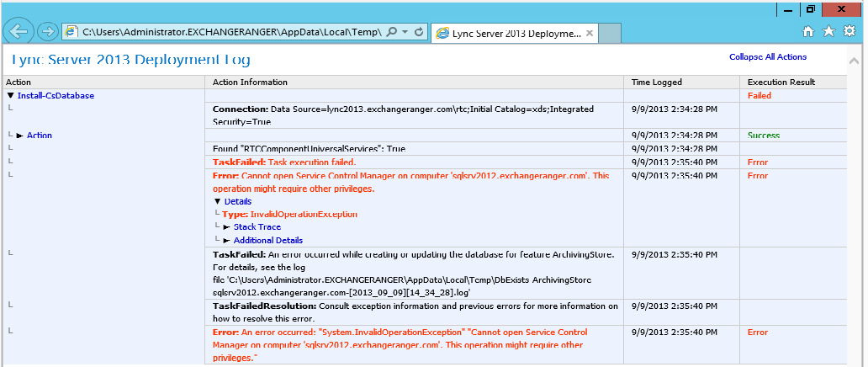This screenshot has height=367, width=868.
Task: Open Favorites with the star icon
Action: pyautogui.click(x=828, y=32)
